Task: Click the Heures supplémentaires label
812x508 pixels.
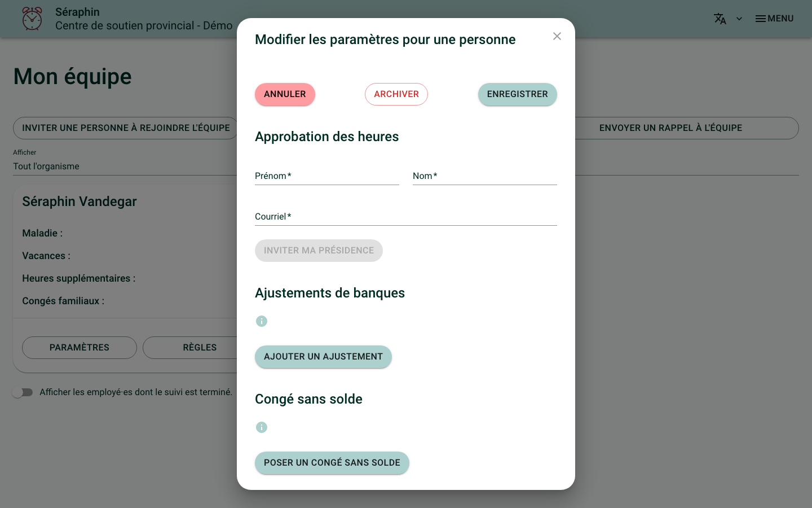Action: (x=79, y=278)
